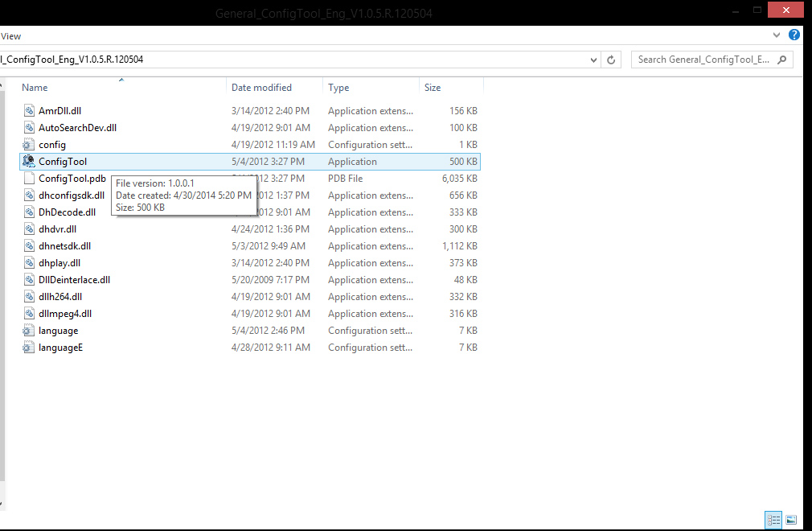Select the dhconfigsdk.dll file name
The image size is (812, 531).
tap(72, 196)
